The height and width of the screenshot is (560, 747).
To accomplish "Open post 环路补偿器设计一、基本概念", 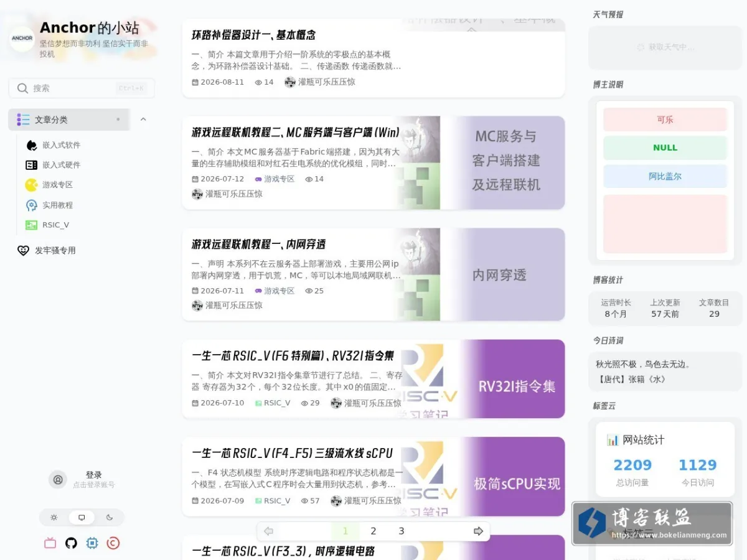I will [x=254, y=35].
